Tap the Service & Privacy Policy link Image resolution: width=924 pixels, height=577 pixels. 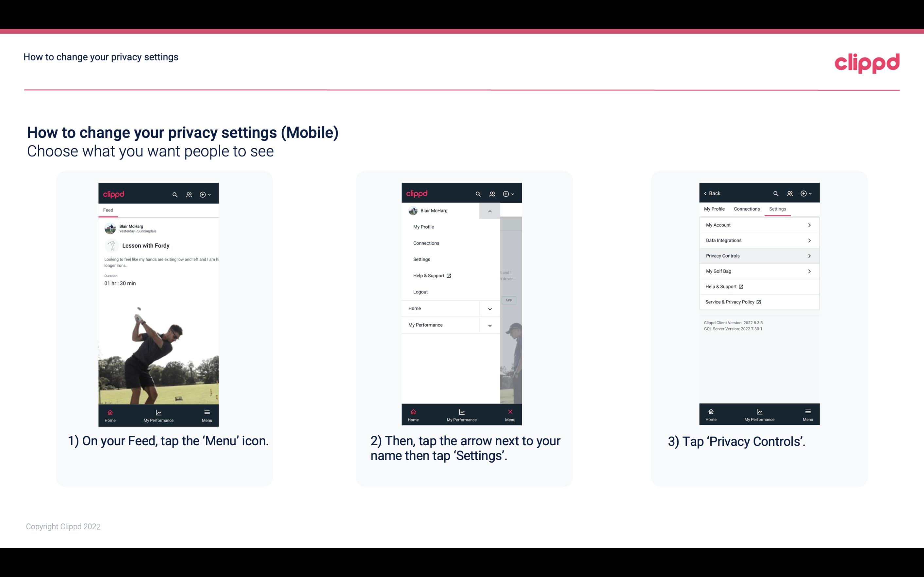pyautogui.click(x=733, y=302)
